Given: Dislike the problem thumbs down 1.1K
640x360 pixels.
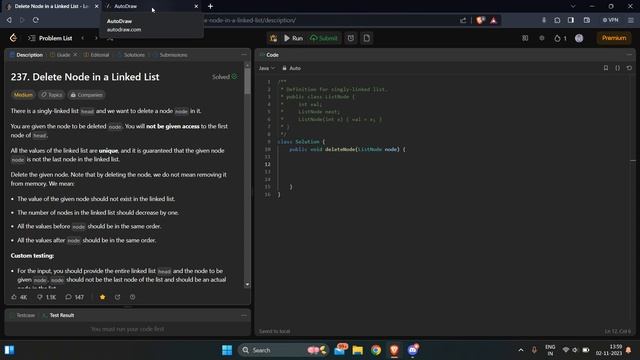Looking at the screenshot, I should pyautogui.click(x=46, y=297).
